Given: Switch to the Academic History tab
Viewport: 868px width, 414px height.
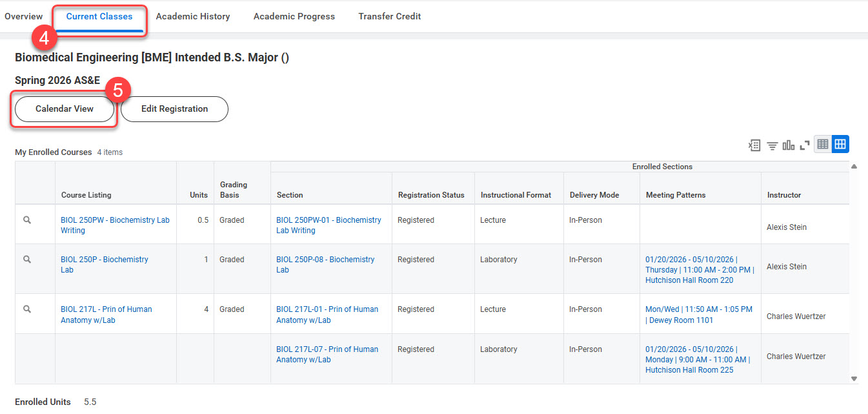Looking at the screenshot, I should click(x=193, y=16).
